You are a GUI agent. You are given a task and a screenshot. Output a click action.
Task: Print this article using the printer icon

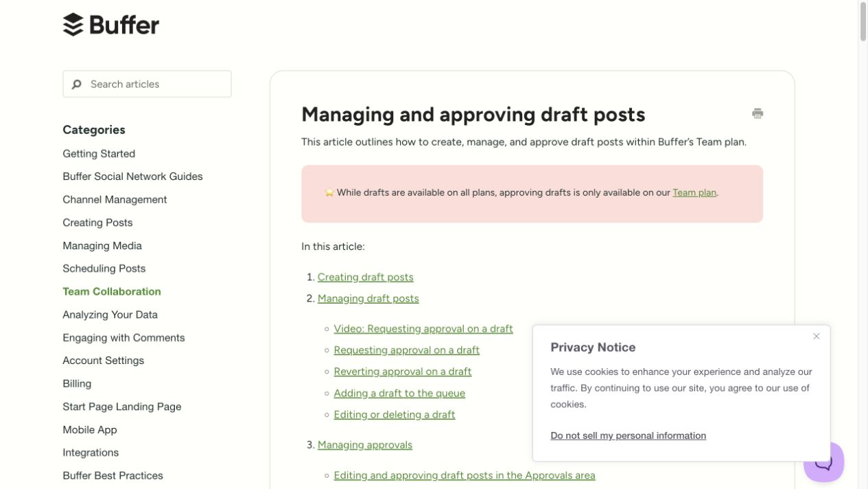click(x=758, y=113)
